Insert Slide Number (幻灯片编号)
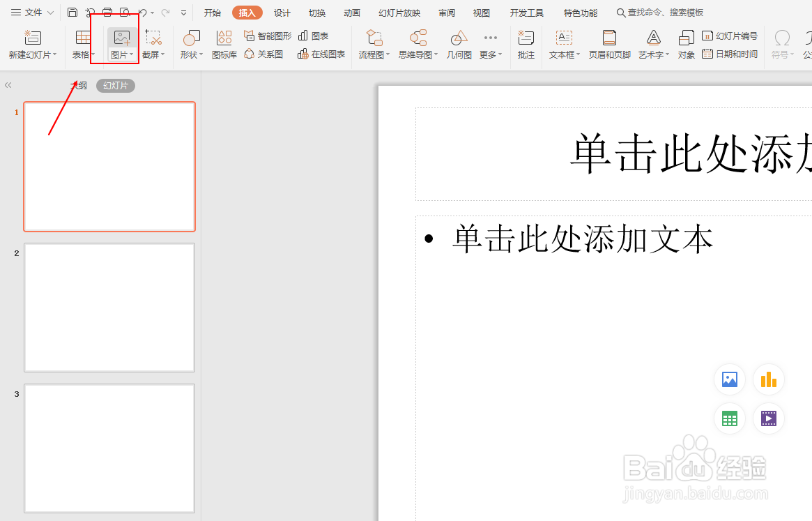This screenshot has width=812, height=521. (730, 36)
